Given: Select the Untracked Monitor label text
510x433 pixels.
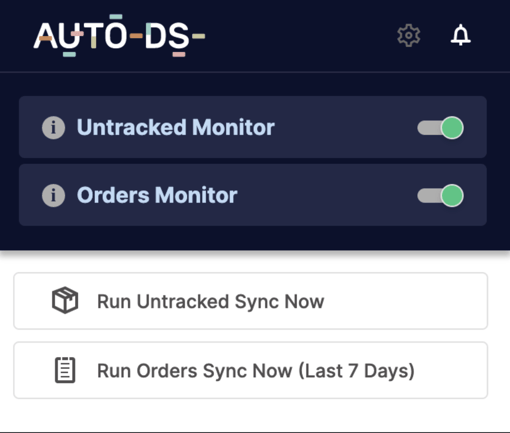Looking at the screenshot, I should (176, 127).
